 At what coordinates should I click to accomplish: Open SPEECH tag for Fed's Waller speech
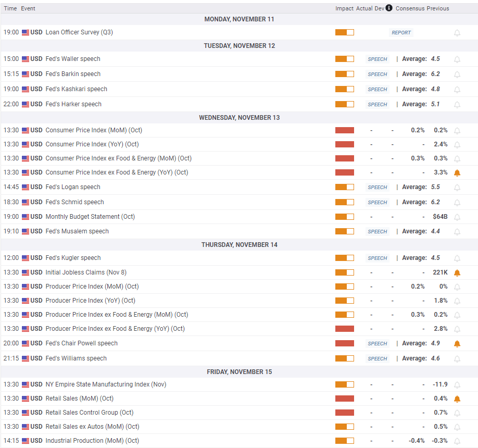tap(378, 59)
